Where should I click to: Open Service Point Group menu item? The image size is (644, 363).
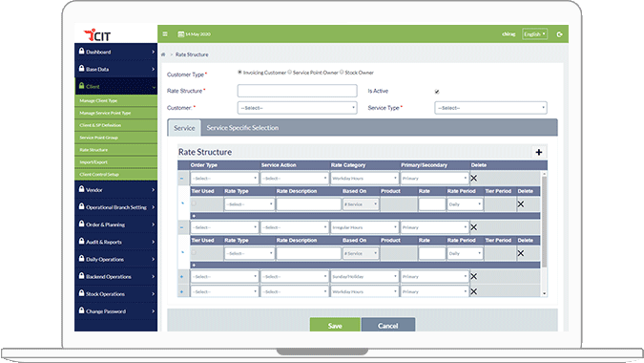point(115,138)
